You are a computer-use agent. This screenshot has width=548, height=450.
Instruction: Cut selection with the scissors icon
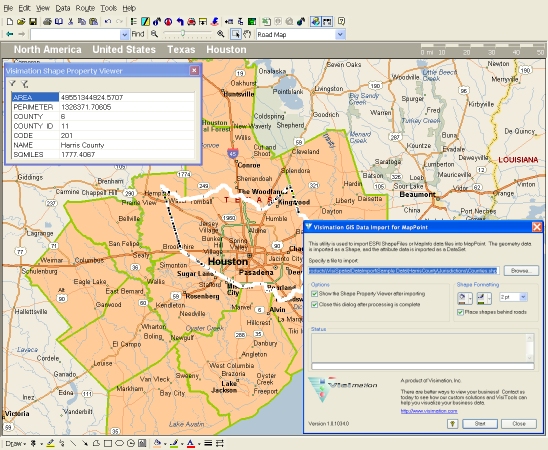click(70, 22)
